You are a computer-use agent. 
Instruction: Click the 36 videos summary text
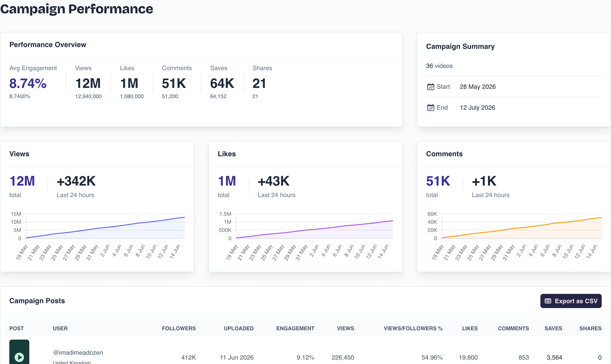point(439,66)
